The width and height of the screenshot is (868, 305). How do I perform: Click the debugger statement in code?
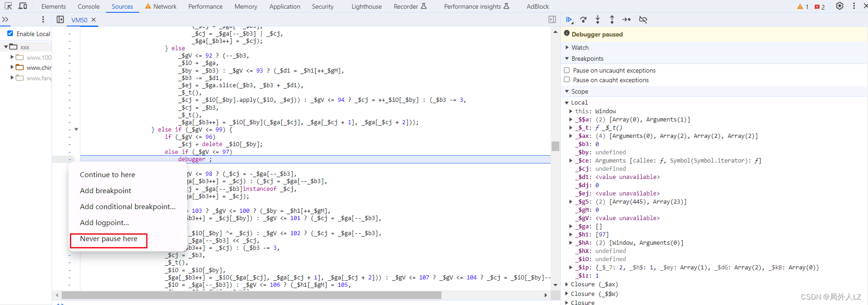[x=195, y=159]
